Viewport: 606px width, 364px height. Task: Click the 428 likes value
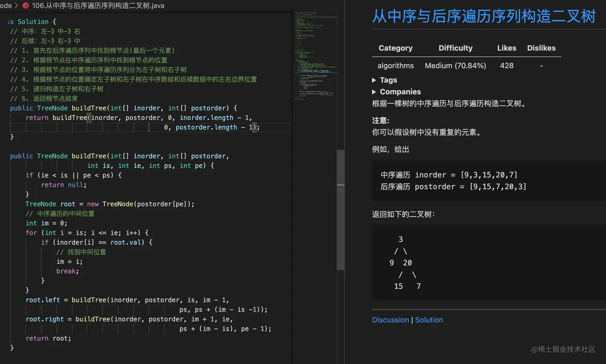507,66
